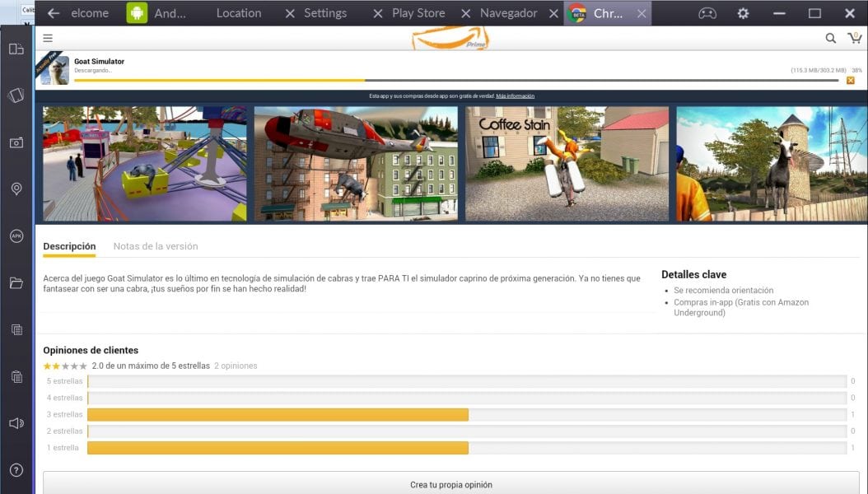Open the help question mark icon
The width and height of the screenshot is (868, 494).
16,470
